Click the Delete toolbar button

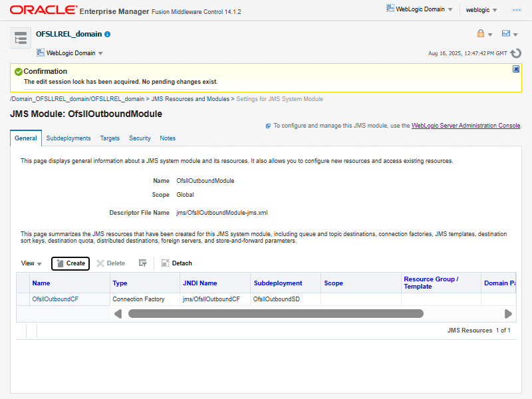(x=110, y=263)
